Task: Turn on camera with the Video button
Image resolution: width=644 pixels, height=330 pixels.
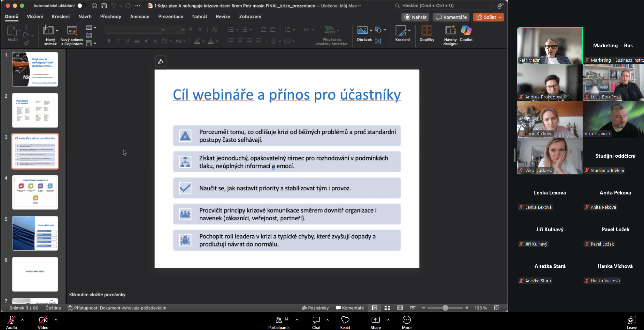Action: [43, 320]
